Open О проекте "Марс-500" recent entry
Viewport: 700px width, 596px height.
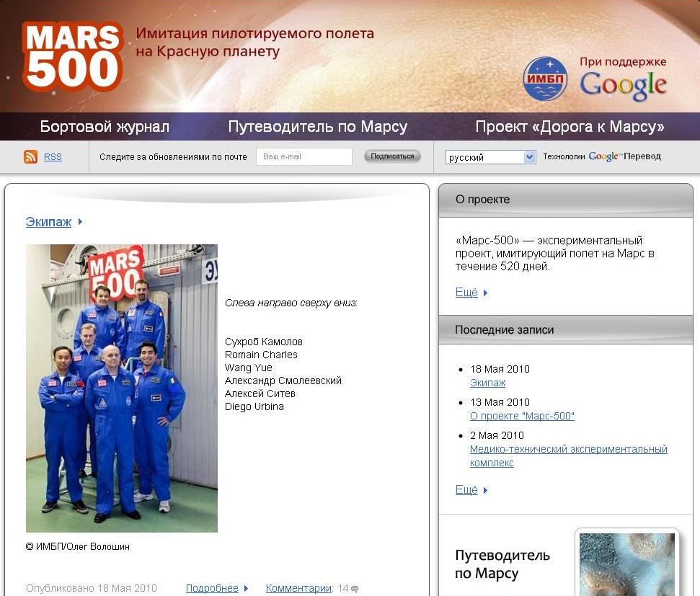522,416
